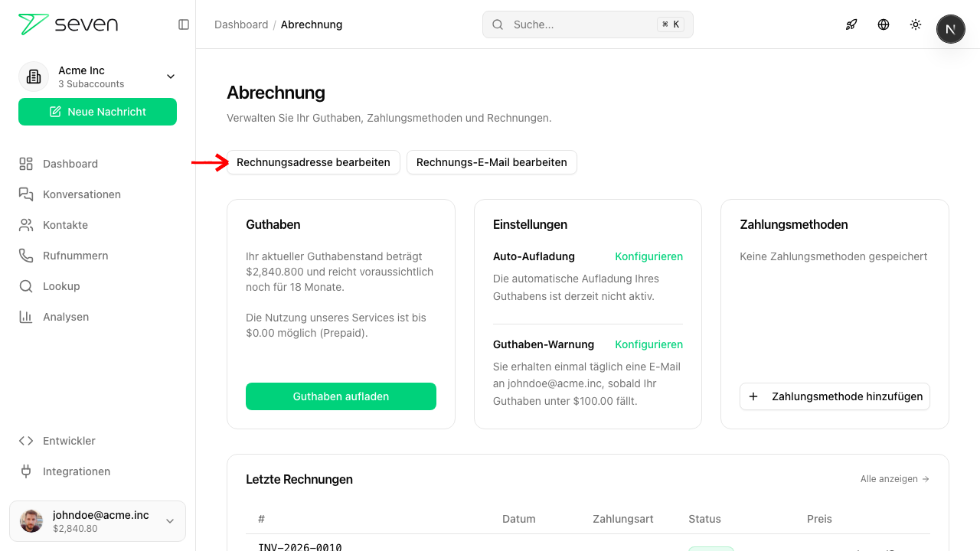The image size is (980, 551).
Task: Select the Abrechnung breadcrumb entry
Action: tap(311, 24)
